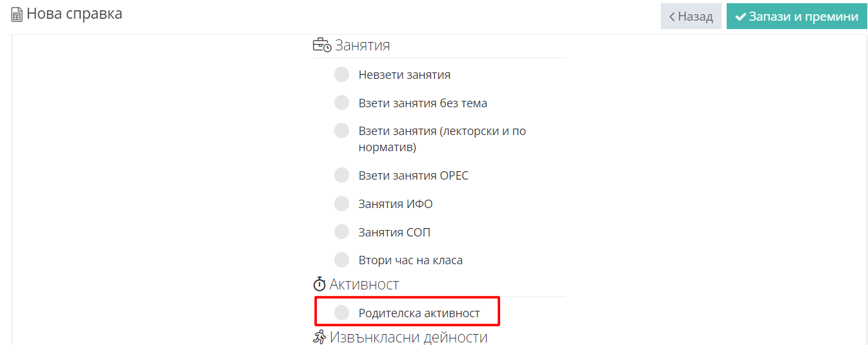Select the Невзети занятия radio option
Viewport: 868px width, 345px height.
click(x=341, y=75)
